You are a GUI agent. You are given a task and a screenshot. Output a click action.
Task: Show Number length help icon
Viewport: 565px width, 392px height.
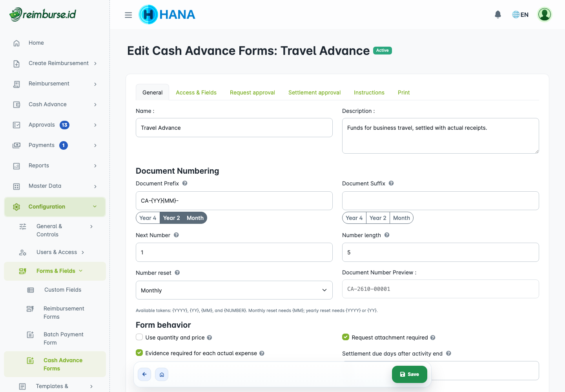[387, 235]
